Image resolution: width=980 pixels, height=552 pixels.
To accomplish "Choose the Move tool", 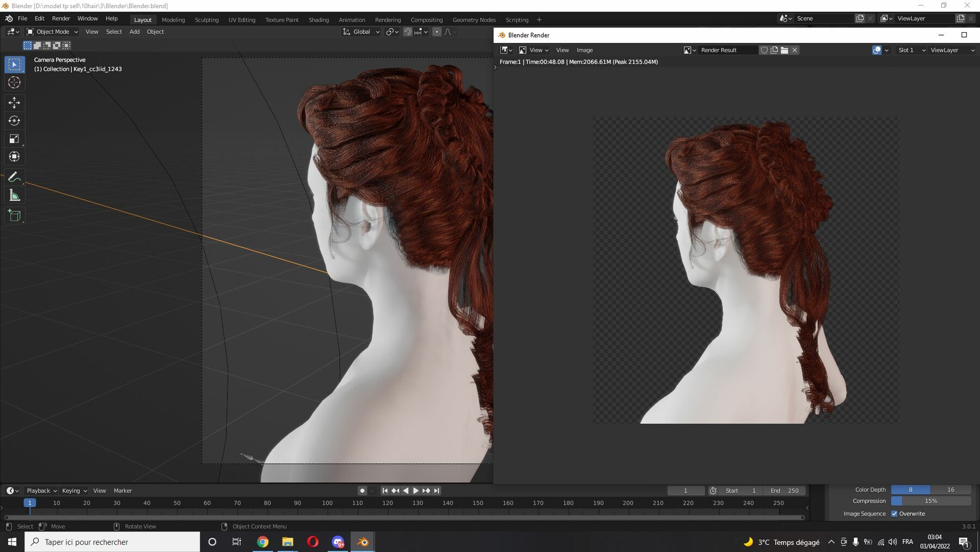I will click(15, 102).
